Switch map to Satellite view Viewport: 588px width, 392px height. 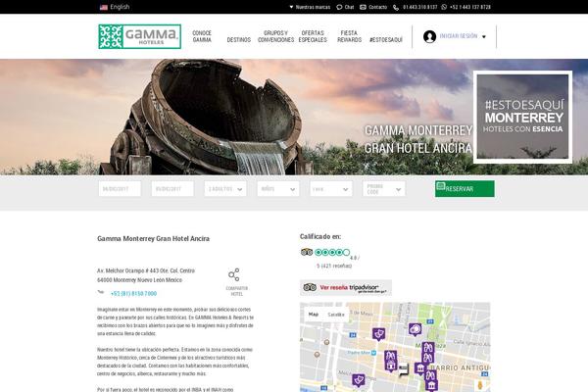(336, 315)
